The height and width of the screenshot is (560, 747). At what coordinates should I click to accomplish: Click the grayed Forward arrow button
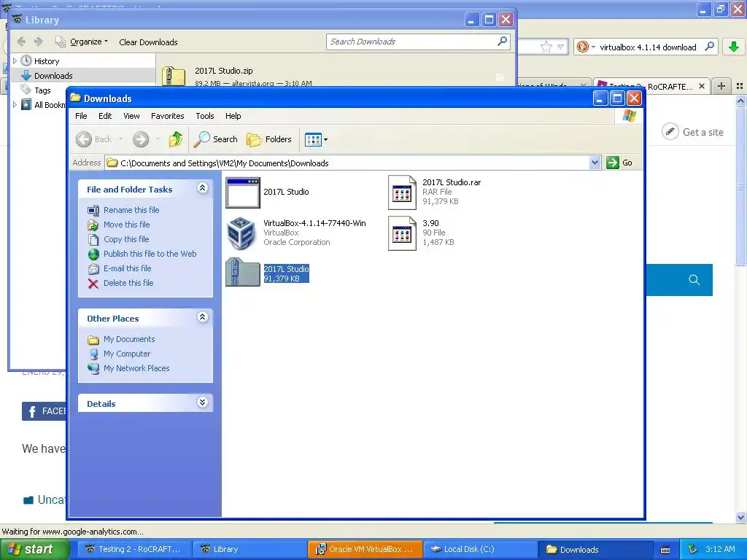click(141, 139)
